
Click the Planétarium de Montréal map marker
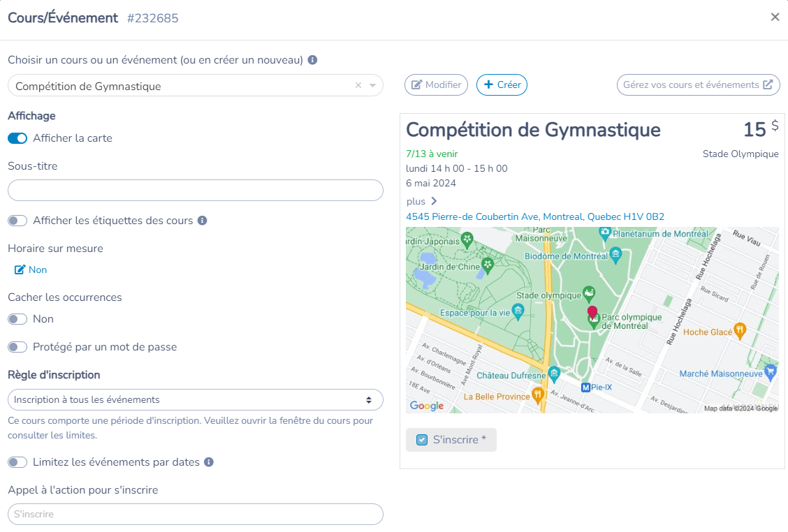605,233
